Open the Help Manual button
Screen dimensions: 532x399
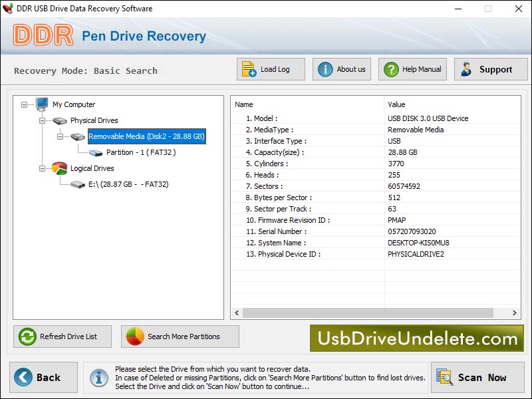412,69
